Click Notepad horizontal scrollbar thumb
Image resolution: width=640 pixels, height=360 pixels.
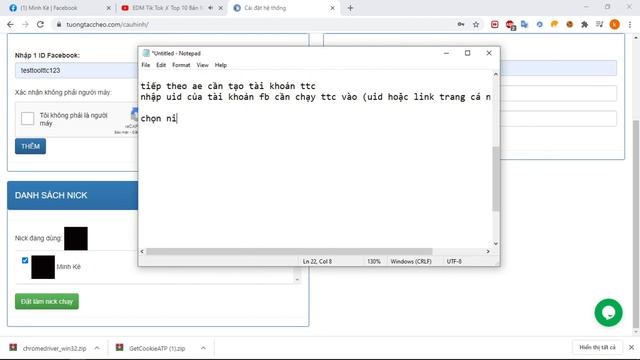(x=289, y=251)
